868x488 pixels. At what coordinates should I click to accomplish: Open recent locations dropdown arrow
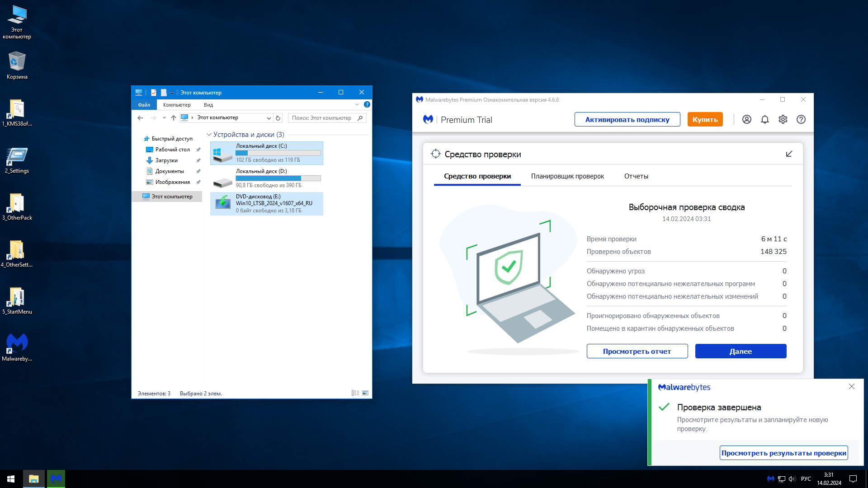(164, 118)
